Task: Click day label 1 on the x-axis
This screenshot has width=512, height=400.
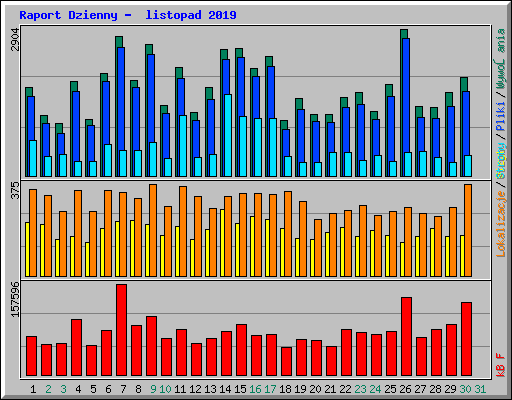Action: [33, 389]
